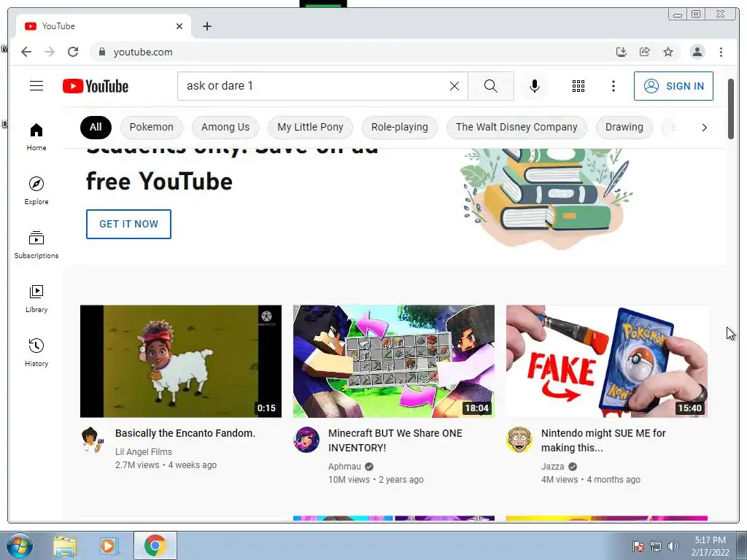Open Lil Angel Films channel avatar
Image resolution: width=747 pixels, height=560 pixels.
pos(92,440)
